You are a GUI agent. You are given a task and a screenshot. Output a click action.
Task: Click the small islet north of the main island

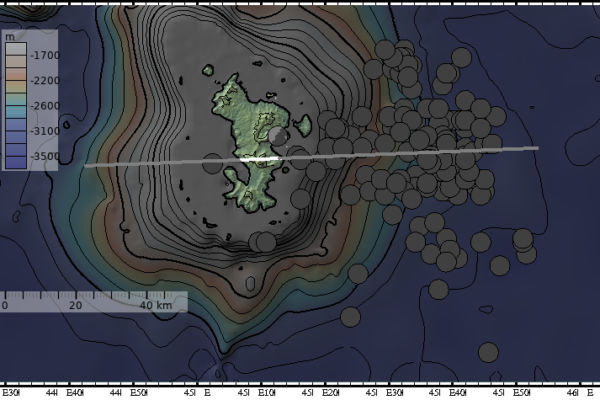(208, 70)
